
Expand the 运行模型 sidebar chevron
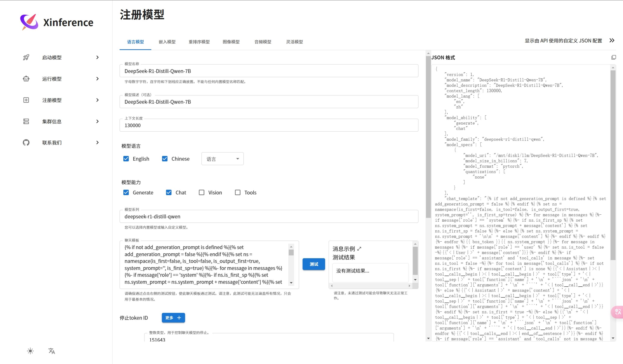(97, 79)
